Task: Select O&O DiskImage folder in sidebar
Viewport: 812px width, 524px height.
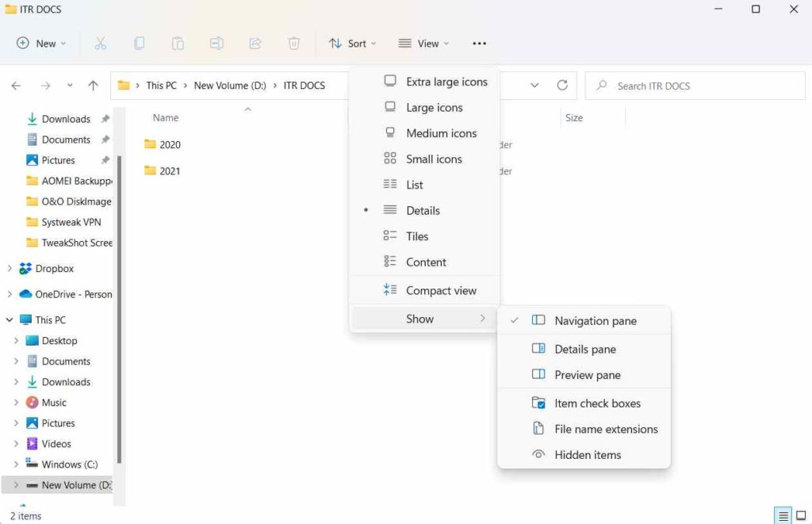Action: [x=70, y=201]
